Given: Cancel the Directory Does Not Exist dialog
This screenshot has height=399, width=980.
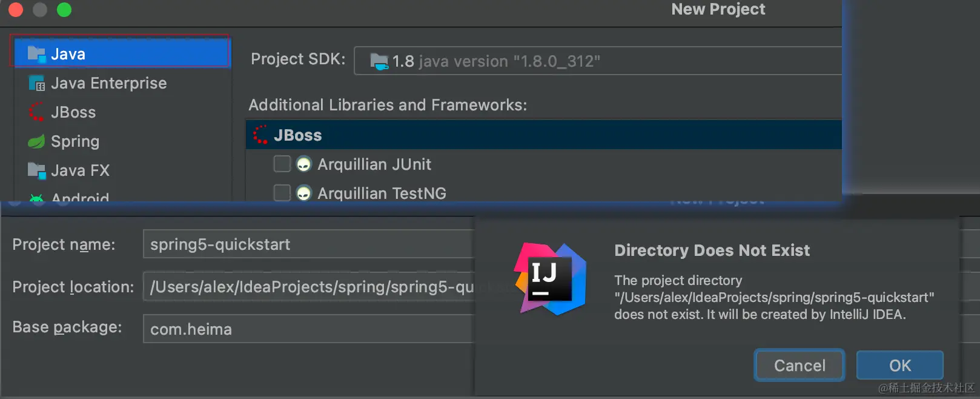Looking at the screenshot, I should click(800, 365).
